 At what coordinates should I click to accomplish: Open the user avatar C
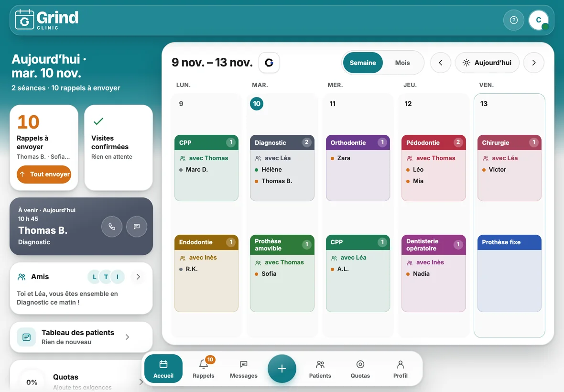(x=539, y=20)
